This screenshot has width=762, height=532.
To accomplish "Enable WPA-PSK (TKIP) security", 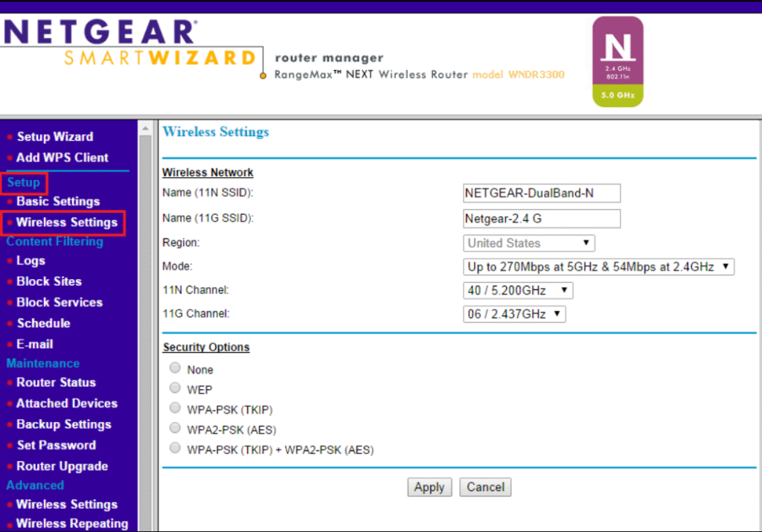I will click(175, 408).
